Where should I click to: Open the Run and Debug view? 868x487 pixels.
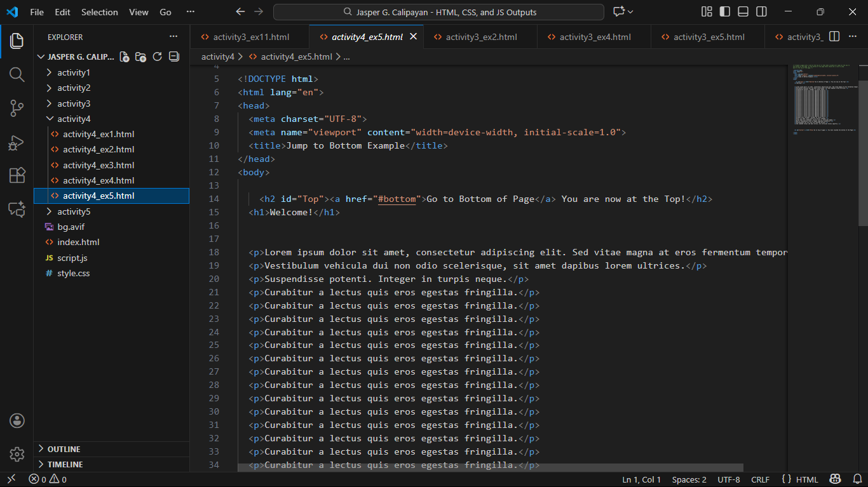point(17,142)
